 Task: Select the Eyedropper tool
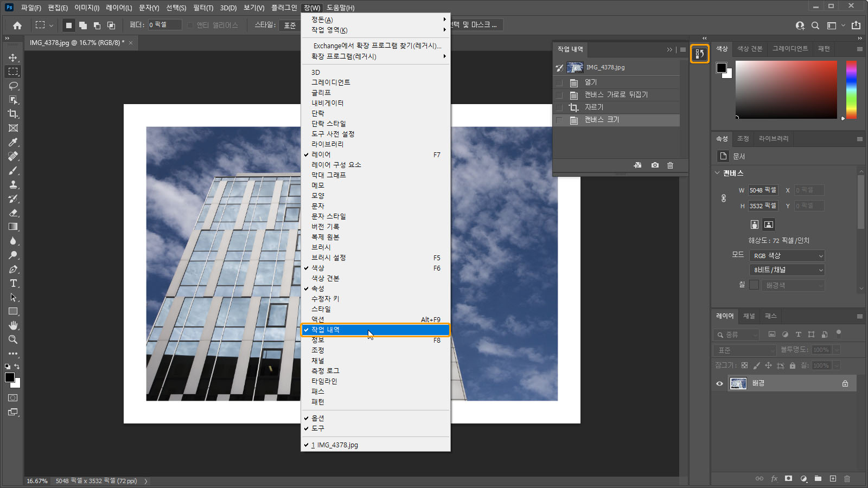[13, 142]
